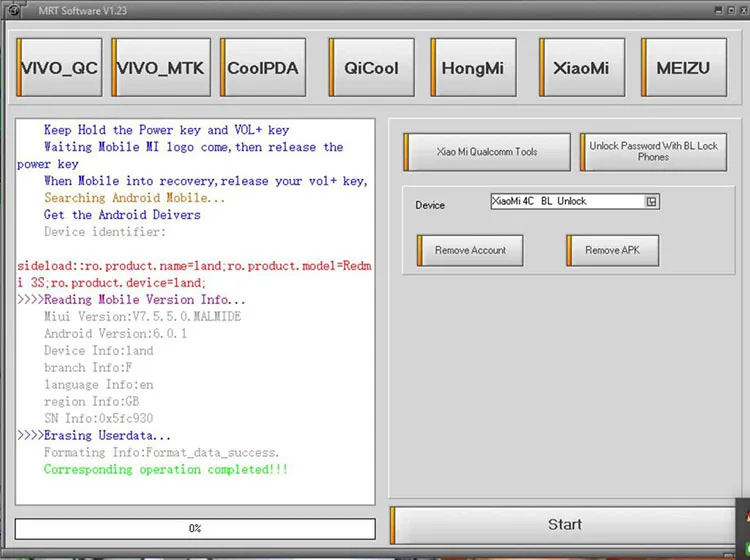
Task: Expand the Device dropdown arrow
Action: pos(651,201)
